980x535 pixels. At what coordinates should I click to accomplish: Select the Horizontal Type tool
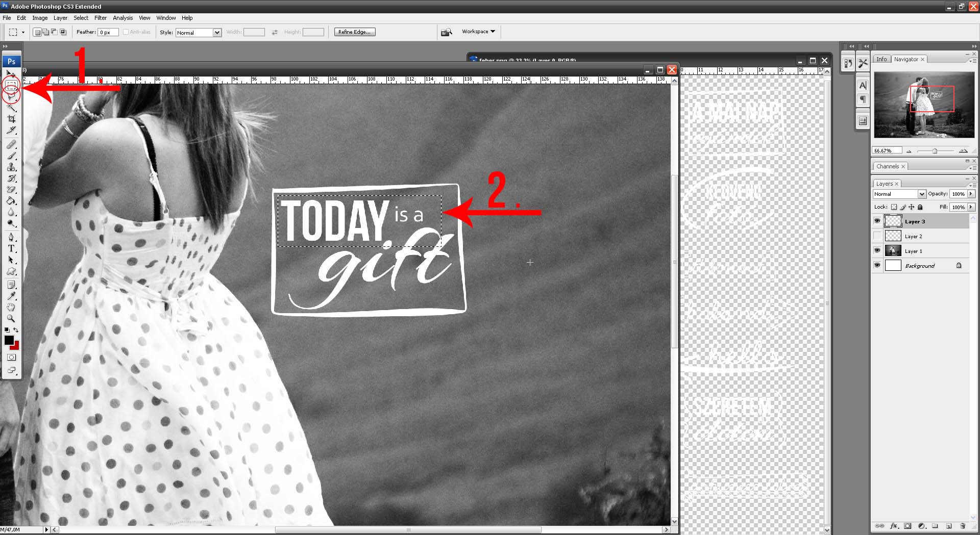(11, 249)
